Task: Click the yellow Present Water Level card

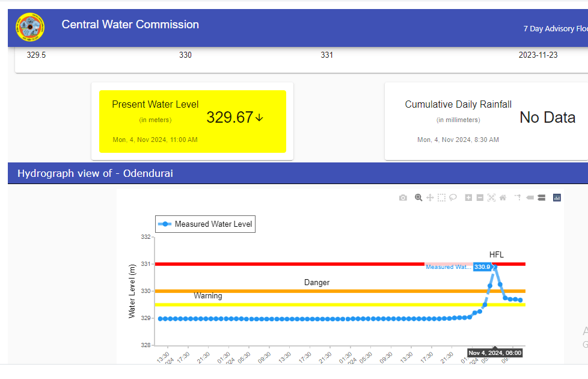Action: pos(192,121)
